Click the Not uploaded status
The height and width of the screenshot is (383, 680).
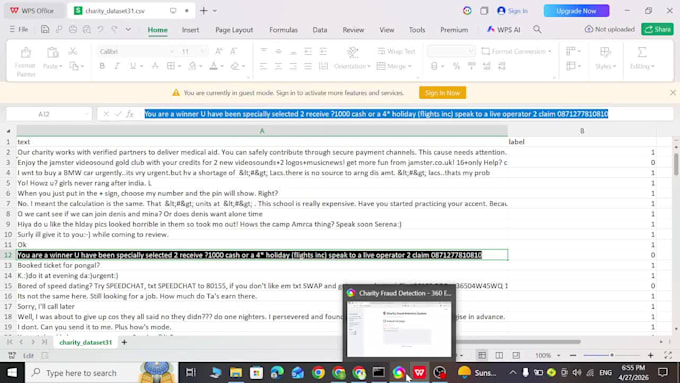(x=609, y=29)
